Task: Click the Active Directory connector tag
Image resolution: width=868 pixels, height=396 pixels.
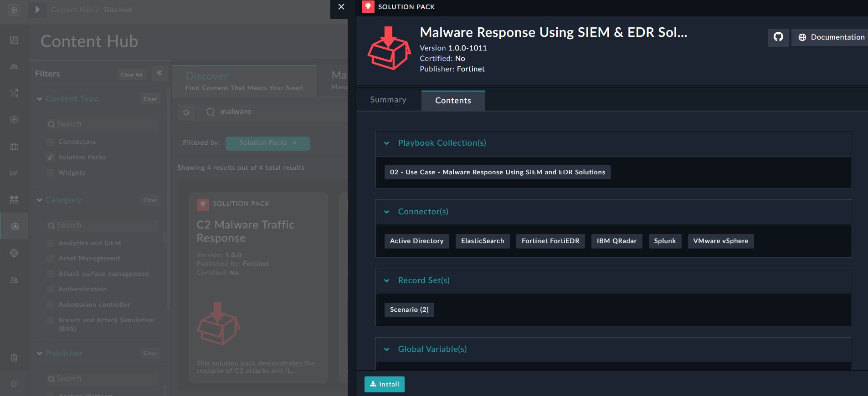Action: tap(417, 241)
